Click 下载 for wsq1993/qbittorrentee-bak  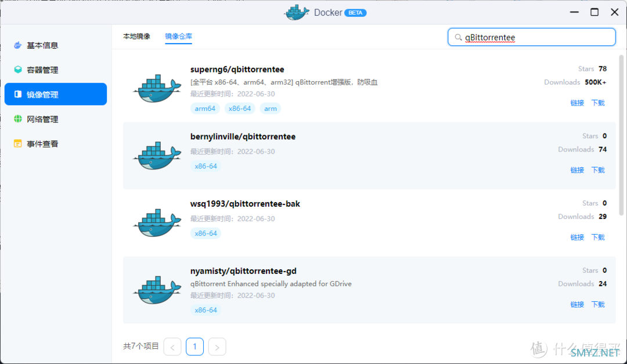pyautogui.click(x=598, y=237)
